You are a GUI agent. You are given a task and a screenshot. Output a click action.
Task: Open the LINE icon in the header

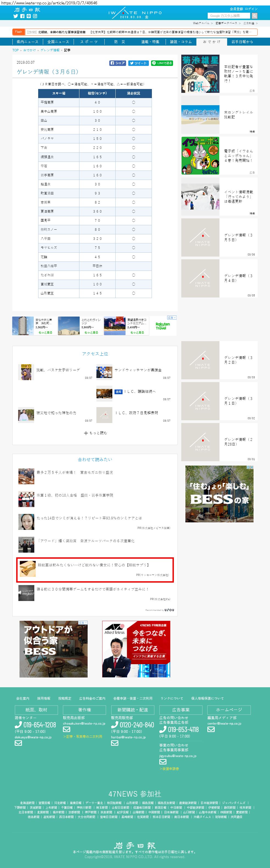coord(29,16)
